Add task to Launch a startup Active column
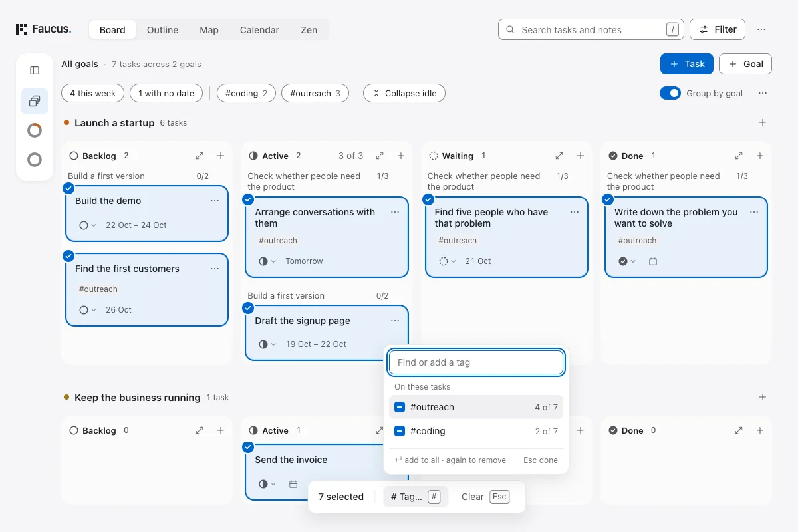 point(401,156)
